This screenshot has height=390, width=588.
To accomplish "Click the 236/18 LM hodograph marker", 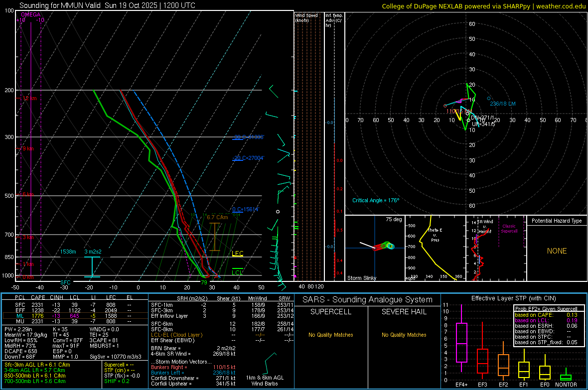I will click(502, 104).
